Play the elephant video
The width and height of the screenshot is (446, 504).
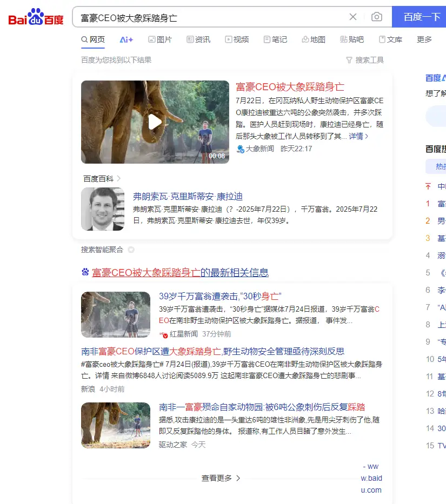pos(155,122)
